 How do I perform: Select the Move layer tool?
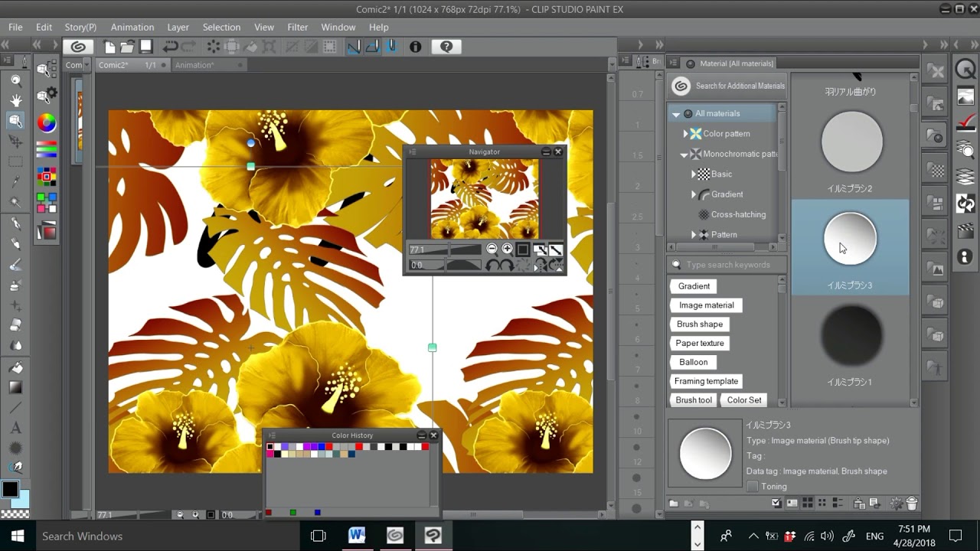point(15,142)
